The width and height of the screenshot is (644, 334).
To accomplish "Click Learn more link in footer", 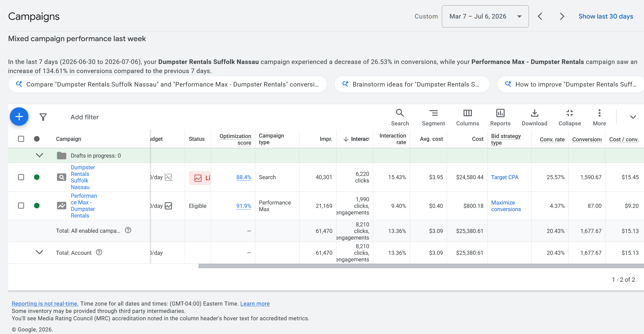I will 255,304.
